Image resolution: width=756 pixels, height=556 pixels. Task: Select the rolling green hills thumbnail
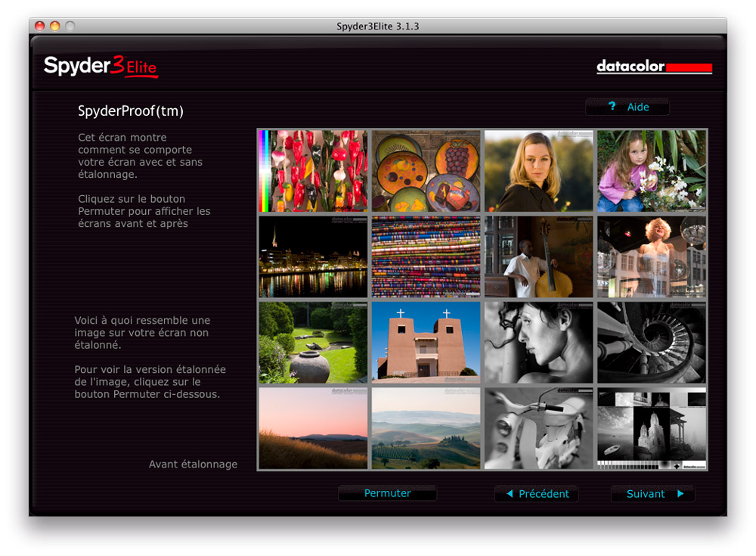point(426,429)
